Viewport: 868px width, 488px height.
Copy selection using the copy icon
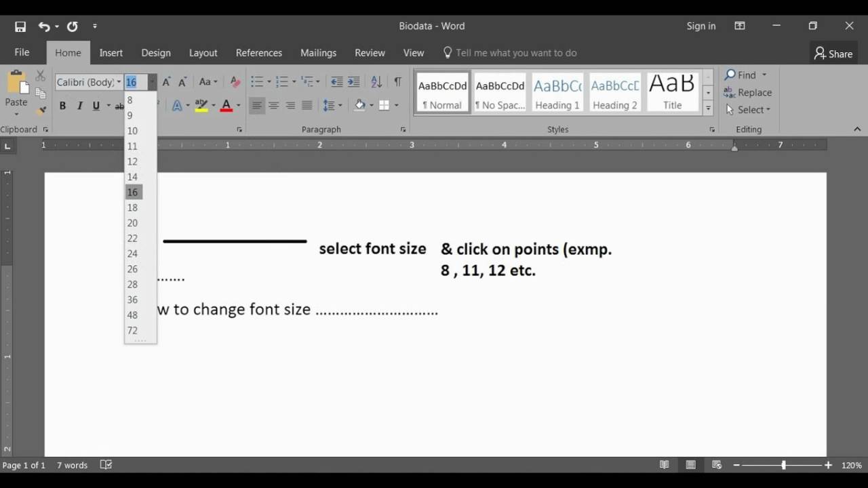[40, 93]
